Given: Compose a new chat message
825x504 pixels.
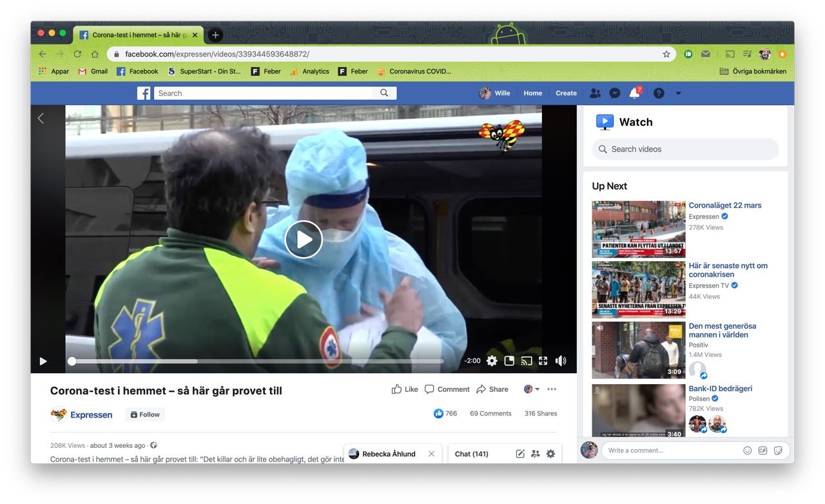Looking at the screenshot, I should (520, 454).
